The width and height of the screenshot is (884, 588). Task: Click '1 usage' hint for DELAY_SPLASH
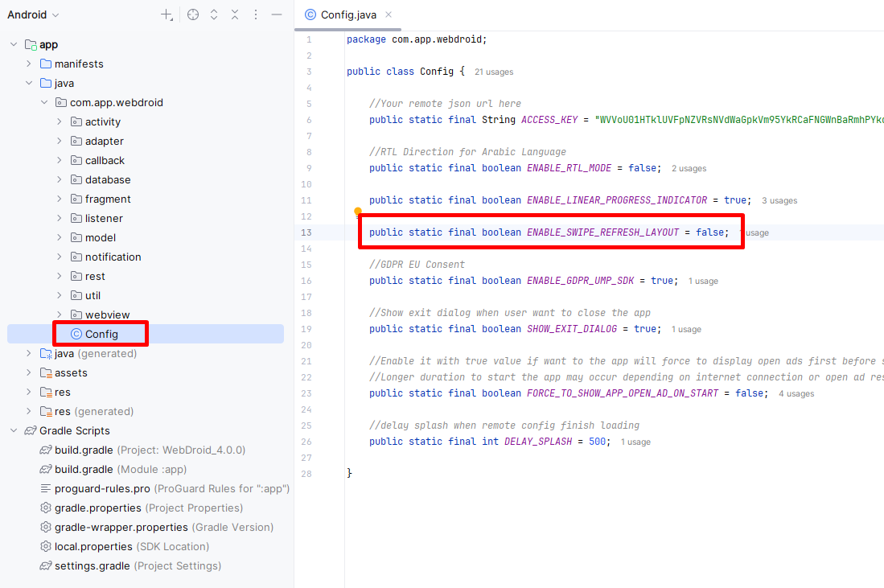pyautogui.click(x=635, y=442)
